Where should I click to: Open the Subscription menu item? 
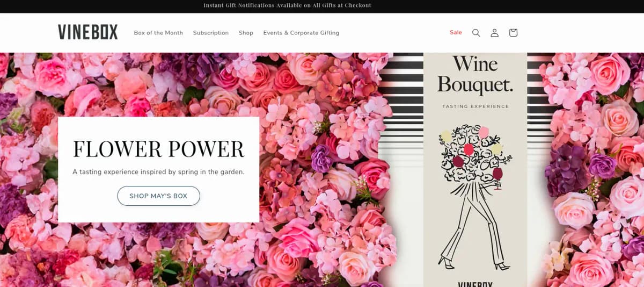click(x=211, y=33)
